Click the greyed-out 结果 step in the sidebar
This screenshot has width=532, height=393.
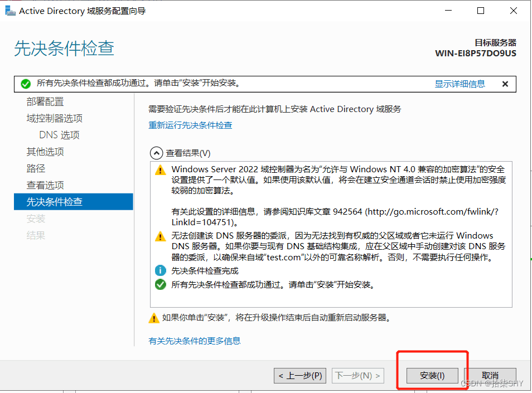click(x=36, y=235)
